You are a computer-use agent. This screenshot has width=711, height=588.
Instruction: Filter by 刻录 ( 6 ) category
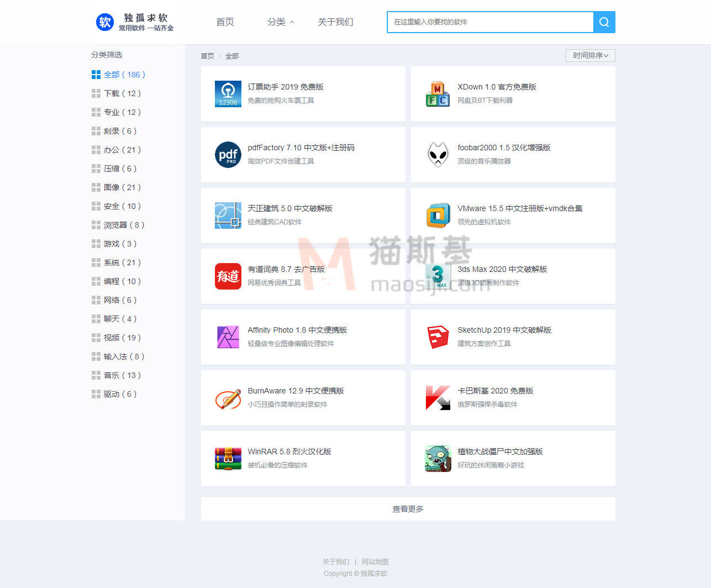tap(120, 131)
